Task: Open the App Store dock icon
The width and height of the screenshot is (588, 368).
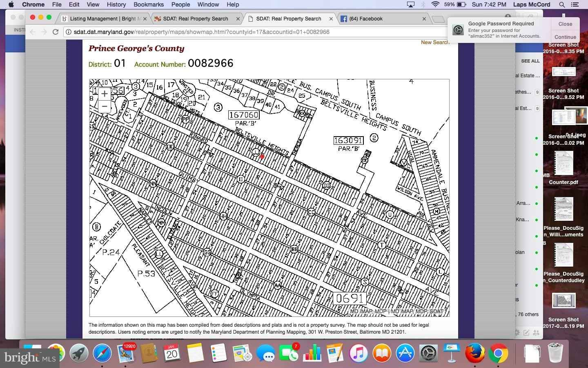Action: pyautogui.click(x=405, y=353)
